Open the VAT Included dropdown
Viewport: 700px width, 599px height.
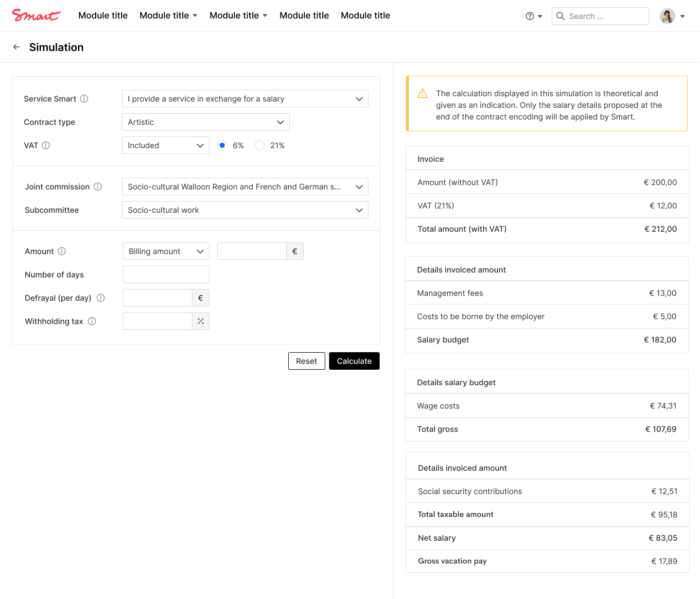coord(166,145)
